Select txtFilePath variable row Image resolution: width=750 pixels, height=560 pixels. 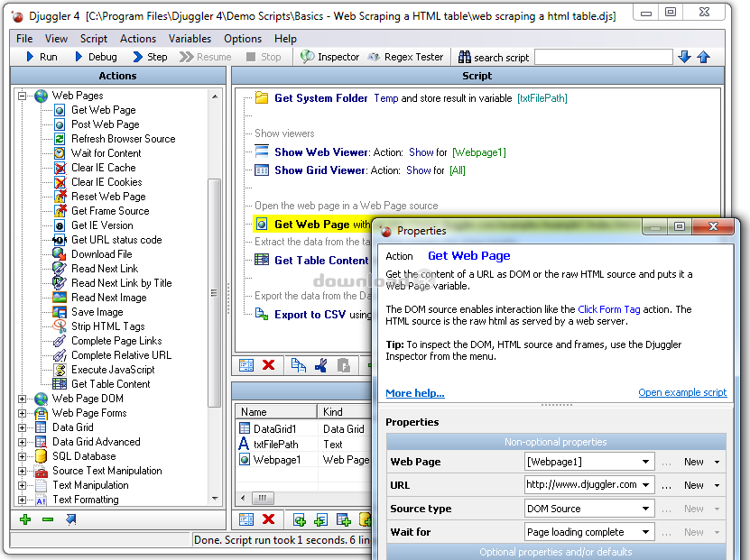click(x=304, y=444)
